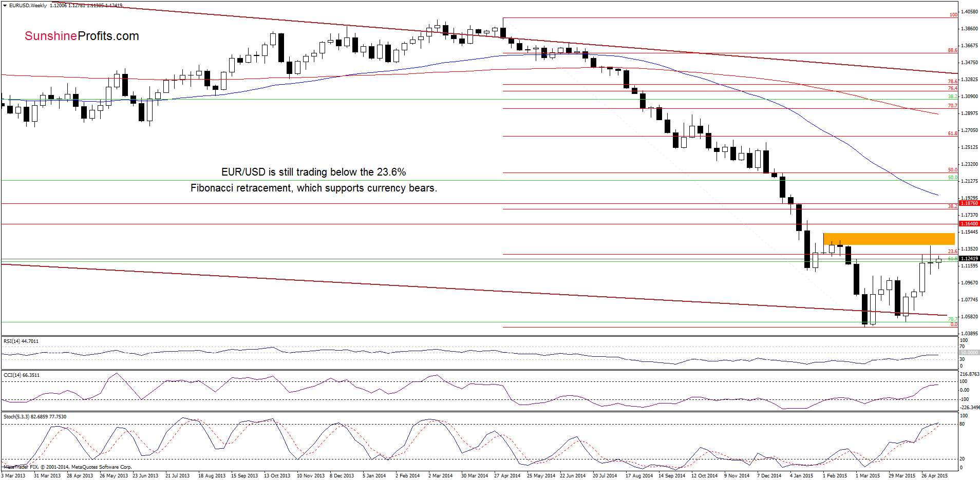Click the 5 Jan 2014 date label
This screenshot has height=480, width=980.
pyautogui.click(x=374, y=475)
